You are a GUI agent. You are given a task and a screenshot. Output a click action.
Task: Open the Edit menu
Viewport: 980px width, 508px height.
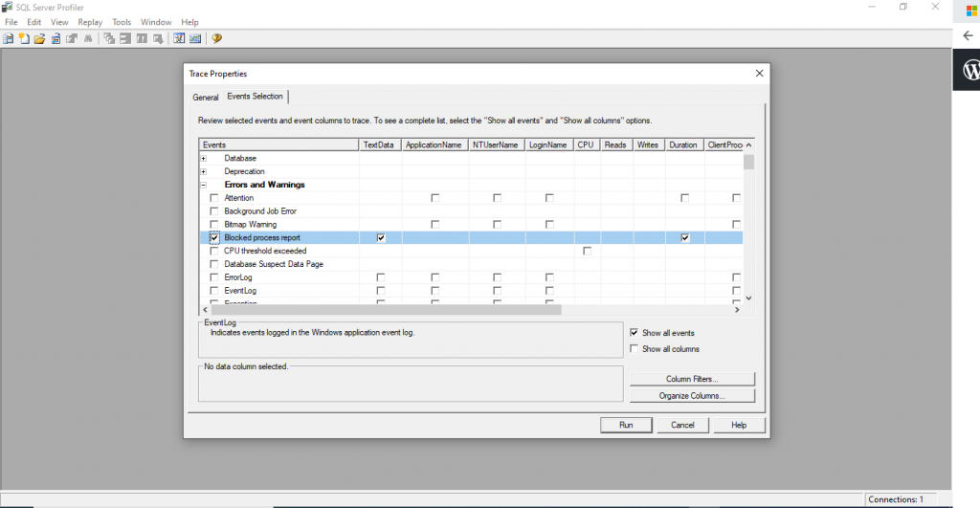coord(33,22)
